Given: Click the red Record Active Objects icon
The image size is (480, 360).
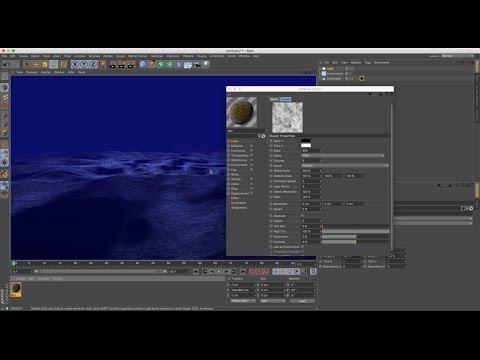Looking at the screenshot, I should (252, 272).
